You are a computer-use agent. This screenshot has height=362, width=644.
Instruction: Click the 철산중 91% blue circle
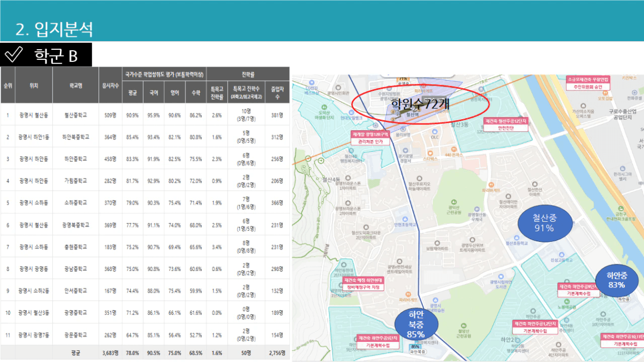coord(544,223)
